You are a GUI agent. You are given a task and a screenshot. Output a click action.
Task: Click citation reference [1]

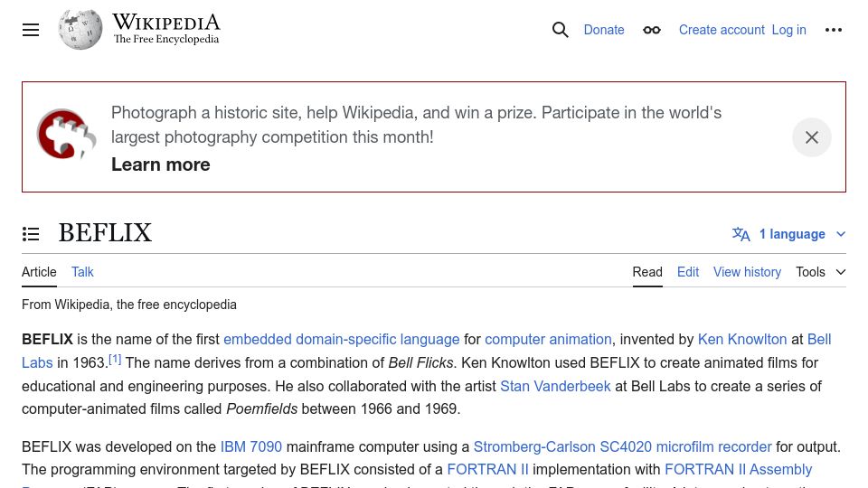pos(115,359)
